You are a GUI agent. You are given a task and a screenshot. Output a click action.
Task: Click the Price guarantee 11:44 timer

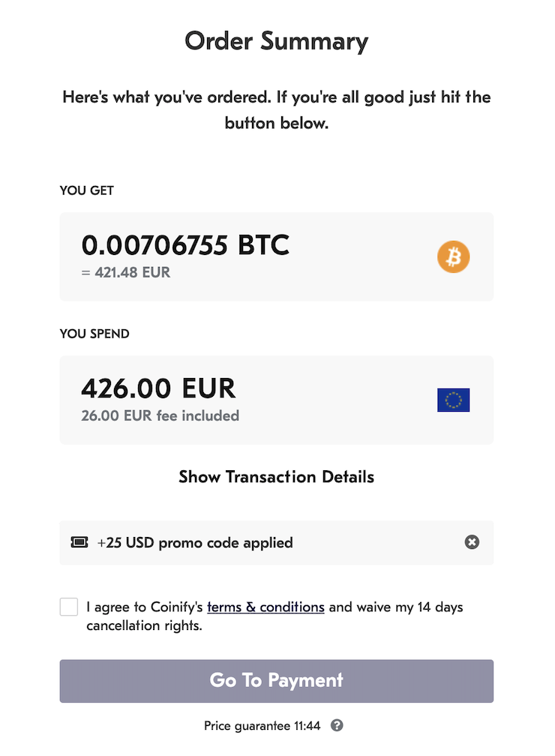tap(262, 725)
